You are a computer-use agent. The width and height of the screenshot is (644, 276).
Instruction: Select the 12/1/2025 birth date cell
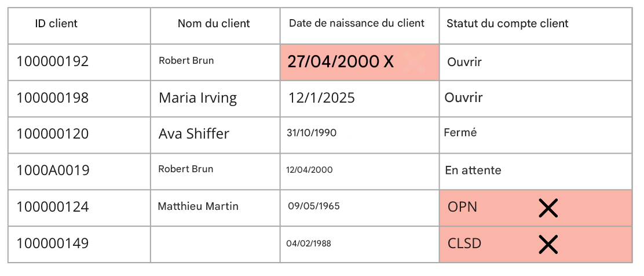pos(321,98)
